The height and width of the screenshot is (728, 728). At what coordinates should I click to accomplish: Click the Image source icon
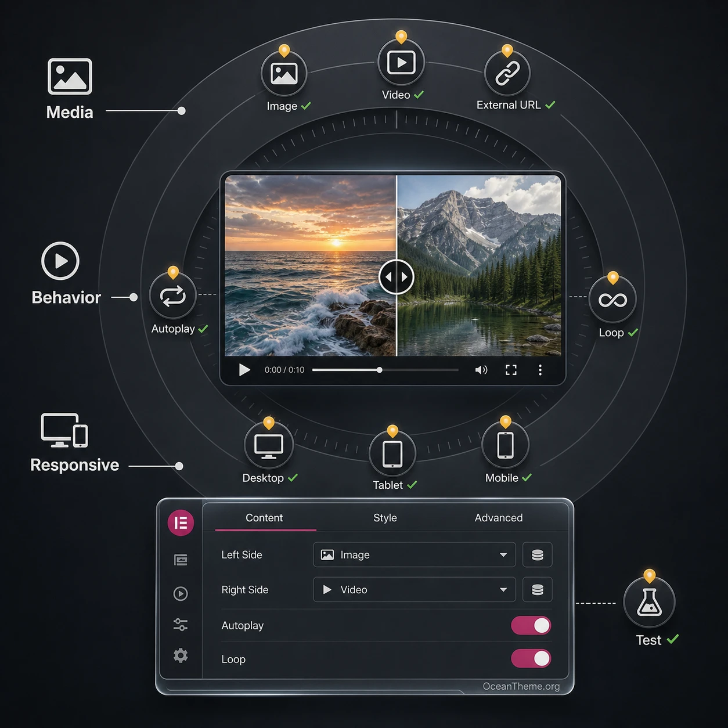284,73
